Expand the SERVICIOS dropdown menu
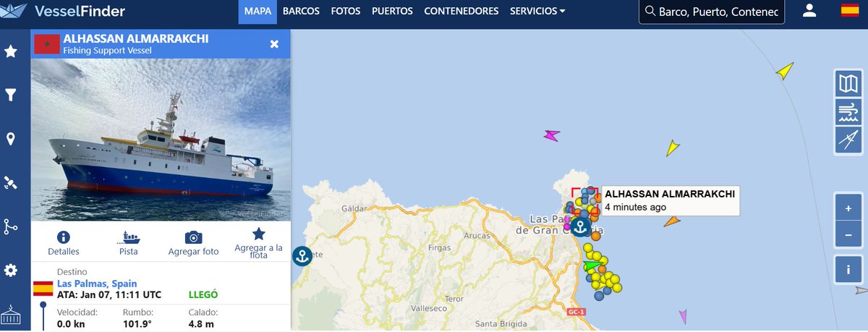Viewport: 868px width, 332px height. [537, 11]
